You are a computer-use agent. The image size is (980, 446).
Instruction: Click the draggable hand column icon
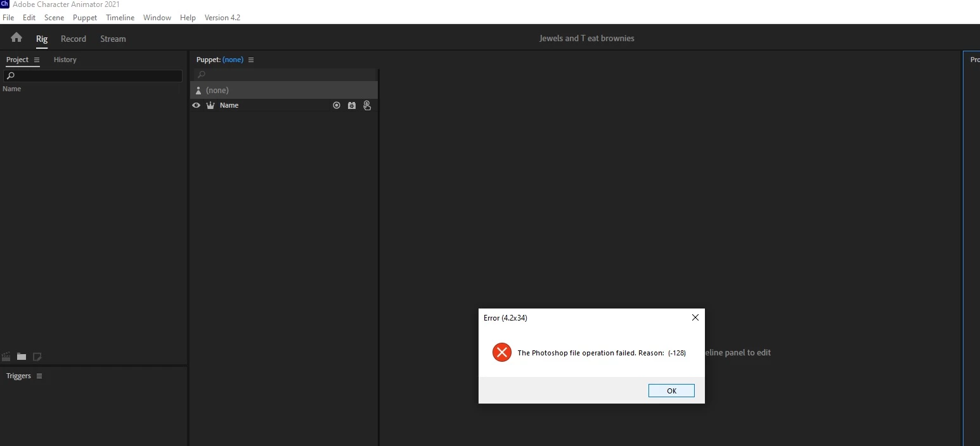pyautogui.click(x=367, y=105)
